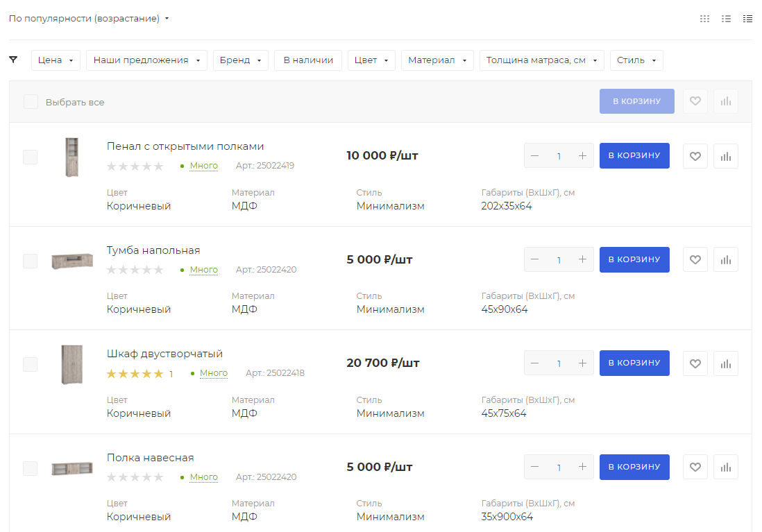The width and height of the screenshot is (762, 532).
Task: Add Пенал с открытыми полками to comparison
Action: (x=726, y=156)
